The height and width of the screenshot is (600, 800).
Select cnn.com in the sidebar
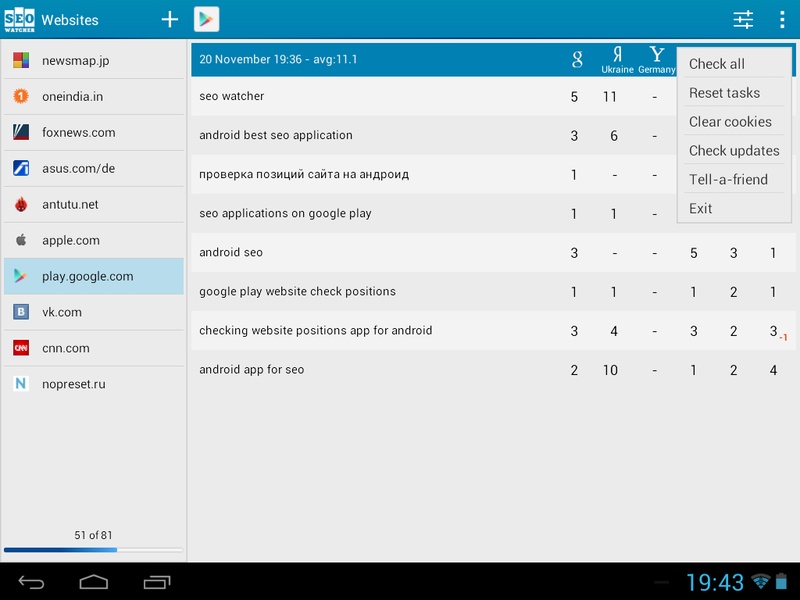[94, 348]
